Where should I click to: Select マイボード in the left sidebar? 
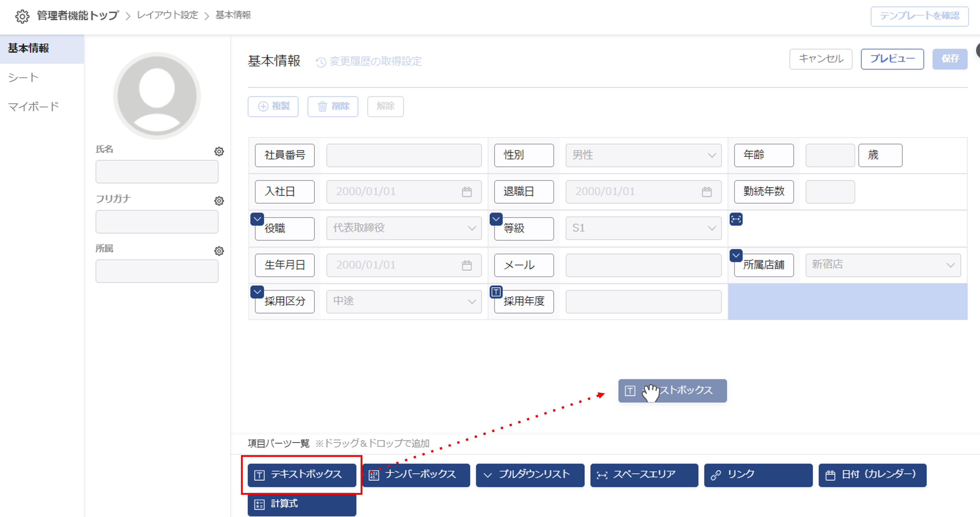coord(33,106)
